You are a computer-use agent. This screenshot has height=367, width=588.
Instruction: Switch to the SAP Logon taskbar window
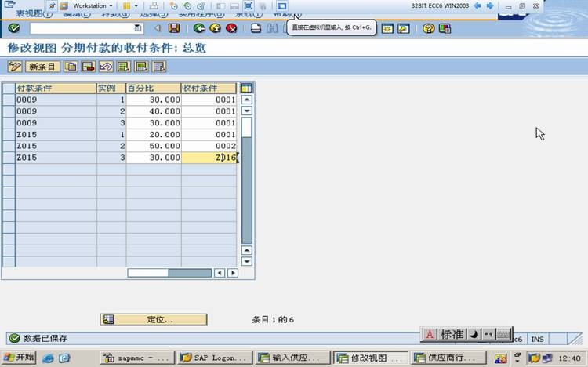click(214, 358)
